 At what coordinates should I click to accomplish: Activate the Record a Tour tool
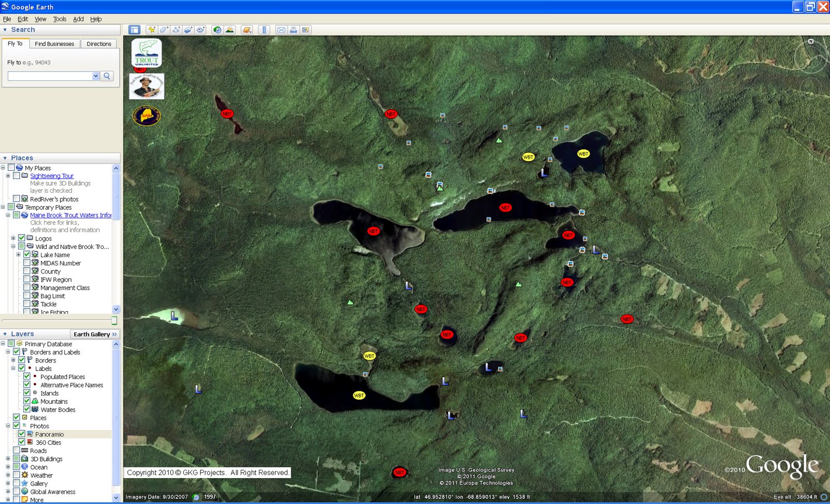click(200, 30)
